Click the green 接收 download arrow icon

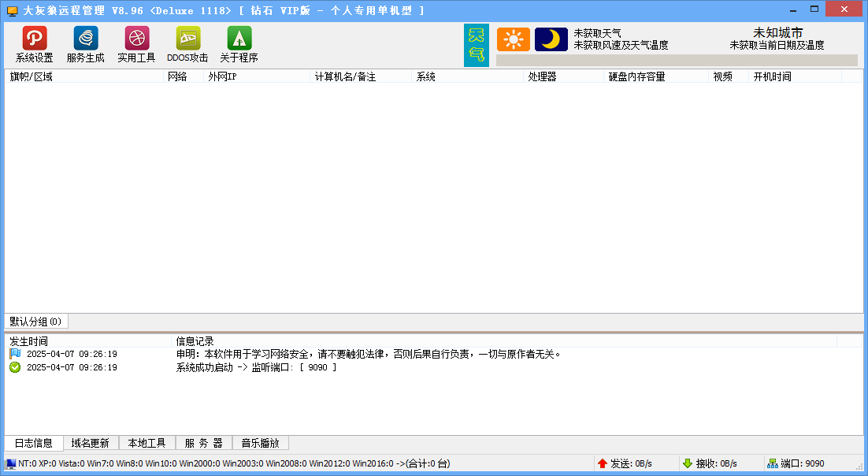pos(687,463)
